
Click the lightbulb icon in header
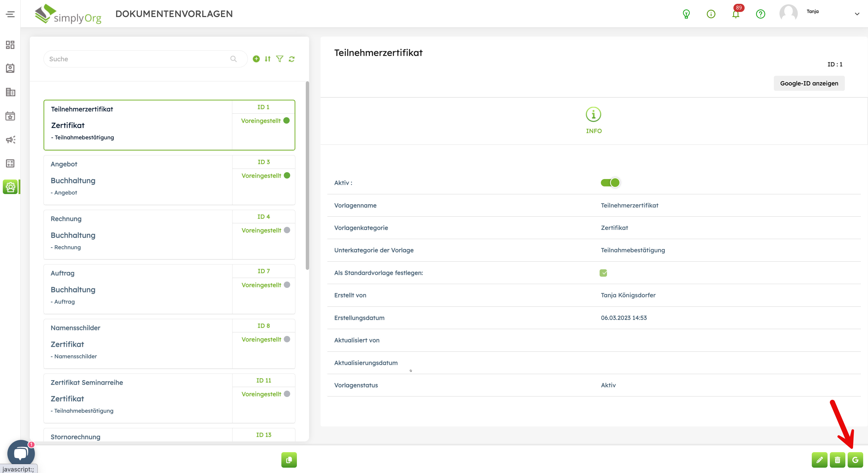tap(686, 14)
